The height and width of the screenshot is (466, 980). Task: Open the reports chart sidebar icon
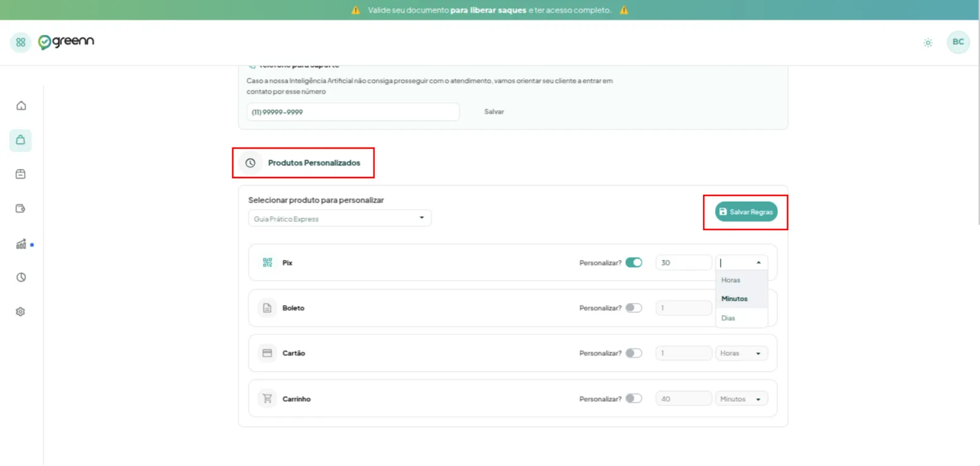tap(21, 244)
